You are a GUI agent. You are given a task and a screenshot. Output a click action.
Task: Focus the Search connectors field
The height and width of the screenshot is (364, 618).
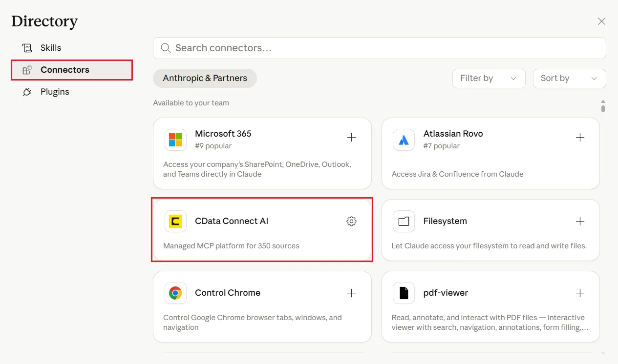pos(379,48)
